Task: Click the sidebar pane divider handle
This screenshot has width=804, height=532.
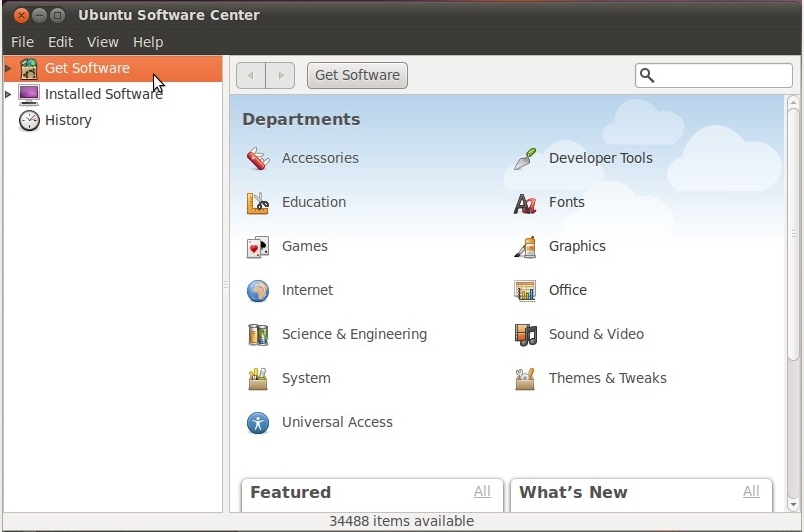Action: pos(226,284)
